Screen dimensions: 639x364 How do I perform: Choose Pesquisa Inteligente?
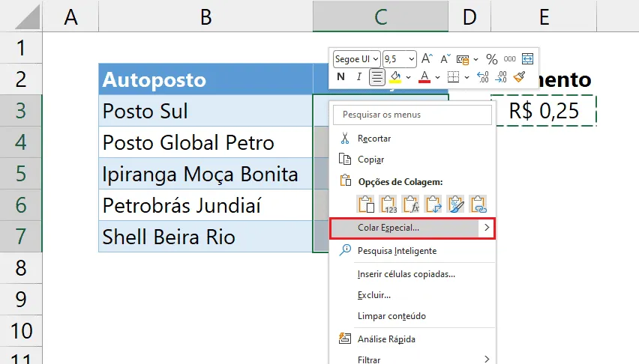412,251
